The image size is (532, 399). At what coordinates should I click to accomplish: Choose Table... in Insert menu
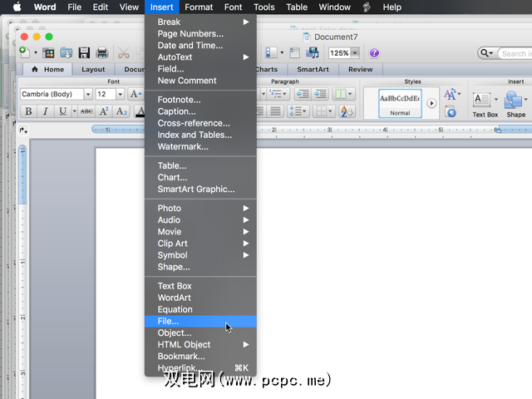(200, 165)
